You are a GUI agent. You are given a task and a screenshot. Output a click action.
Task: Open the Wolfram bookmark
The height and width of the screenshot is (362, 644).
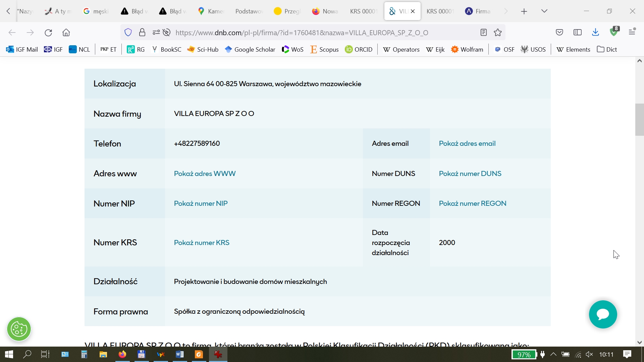click(x=467, y=49)
